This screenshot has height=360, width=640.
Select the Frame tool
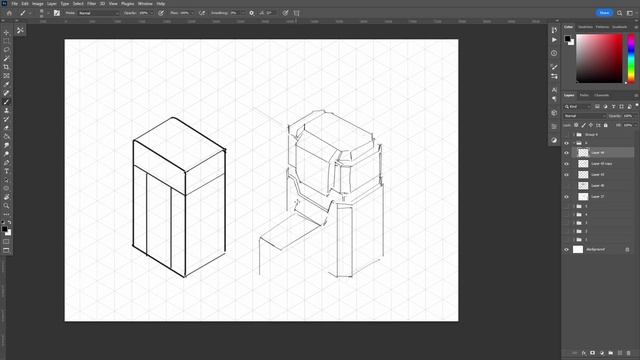(x=6, y=76)
